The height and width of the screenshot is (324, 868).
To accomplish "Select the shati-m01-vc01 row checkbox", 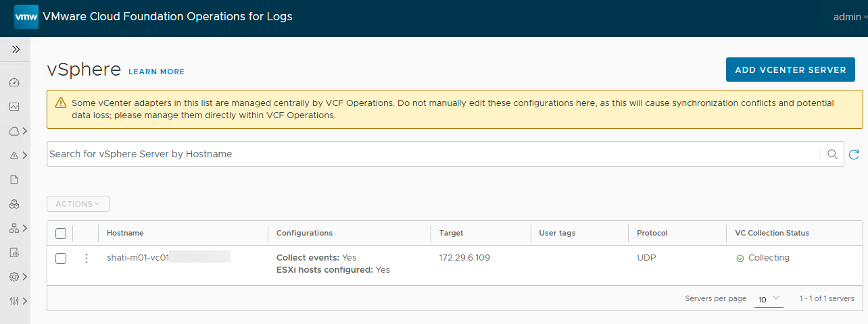I will (x=61, y=259).
